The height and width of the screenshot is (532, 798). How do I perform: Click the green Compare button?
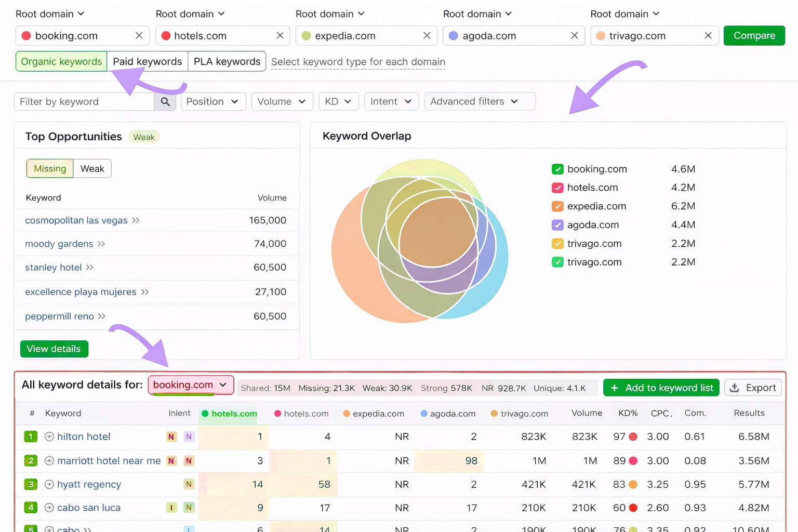(754, 35)
